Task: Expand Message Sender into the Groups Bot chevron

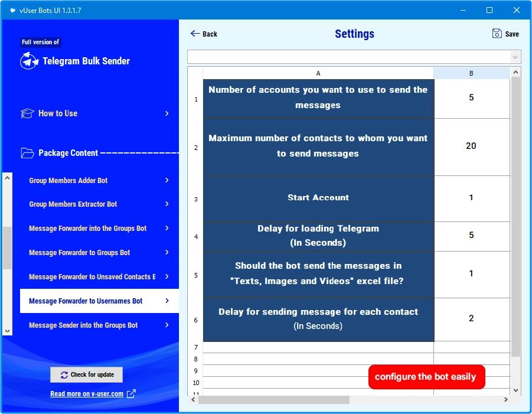Action: (167, 325)
